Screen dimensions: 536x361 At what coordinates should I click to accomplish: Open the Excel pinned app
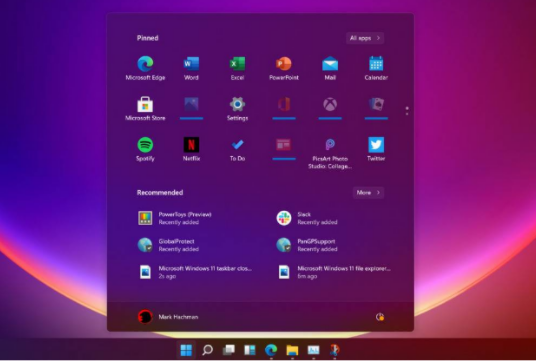(237, 68)
